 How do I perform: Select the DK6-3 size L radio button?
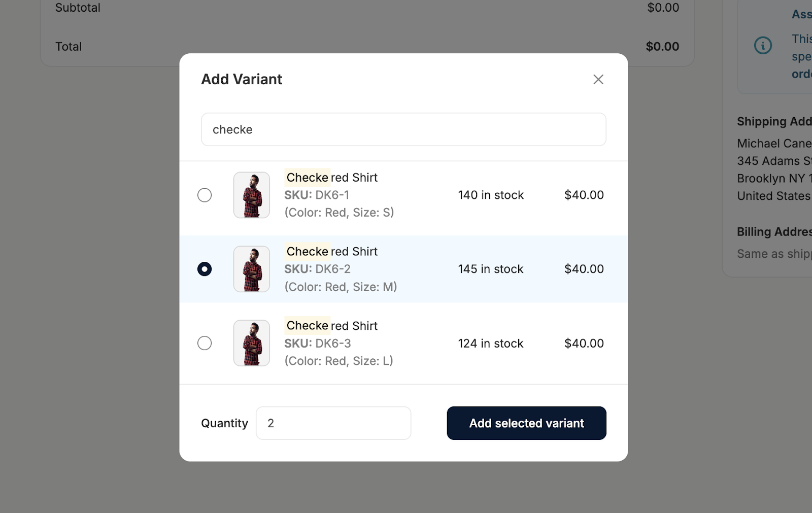tap(205, 343)
